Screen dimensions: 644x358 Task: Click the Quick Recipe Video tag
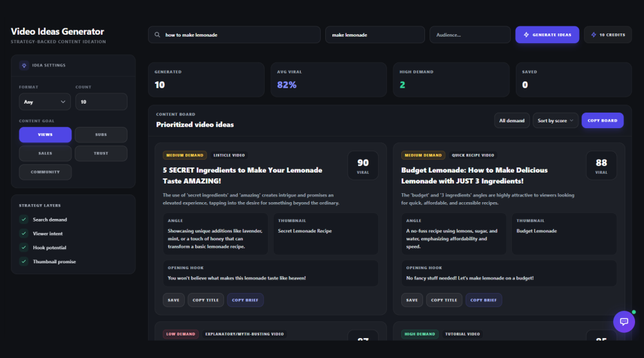click(473, 155)
